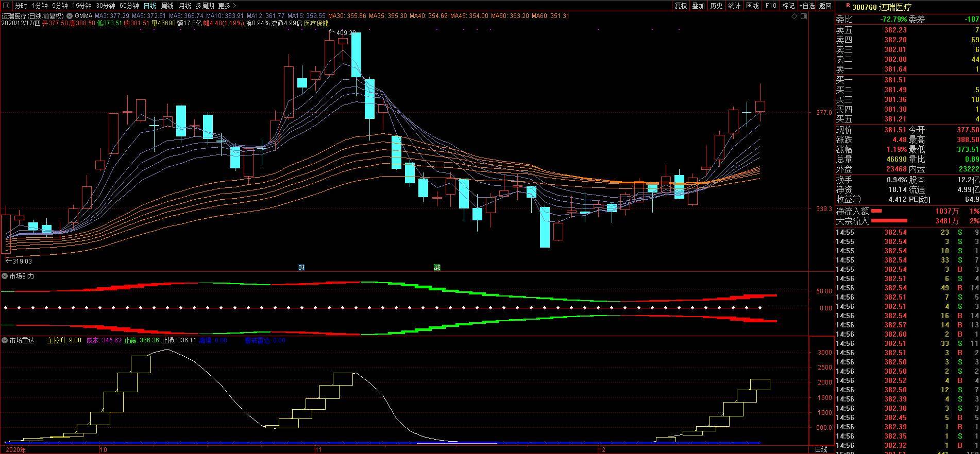Viewport: 980px width, 454px height.
Task: Open the 复权 adjustment menu
Action: (681, 6)
